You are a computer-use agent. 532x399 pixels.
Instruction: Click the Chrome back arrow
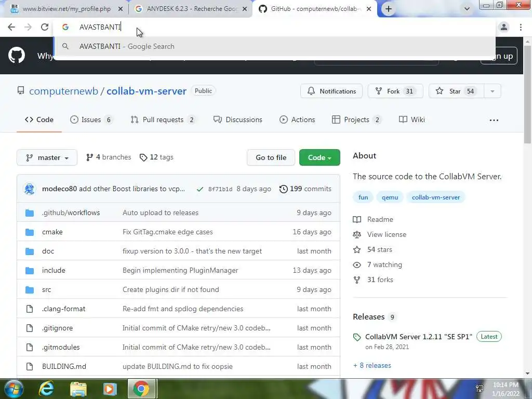11,27
